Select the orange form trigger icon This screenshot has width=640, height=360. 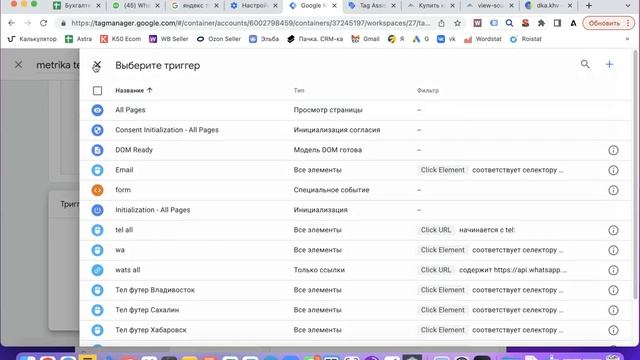point(97,190)
